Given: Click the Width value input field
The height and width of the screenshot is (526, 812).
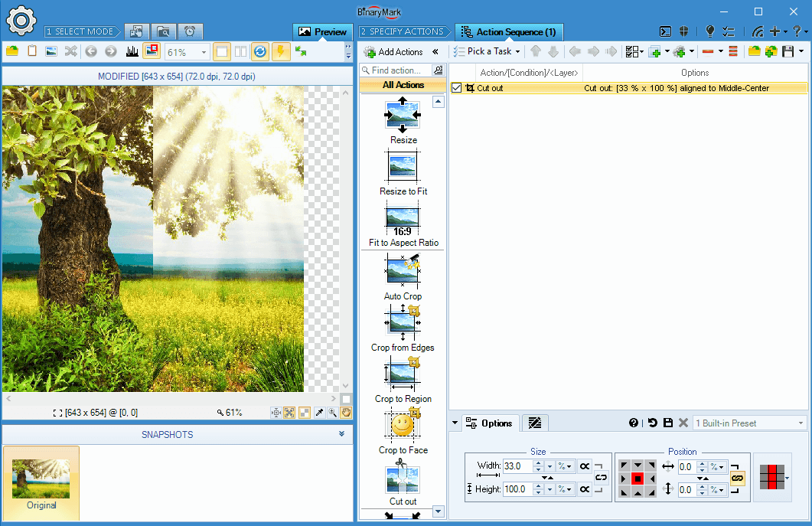Looking at the screenshot, I should click(517, 466).
